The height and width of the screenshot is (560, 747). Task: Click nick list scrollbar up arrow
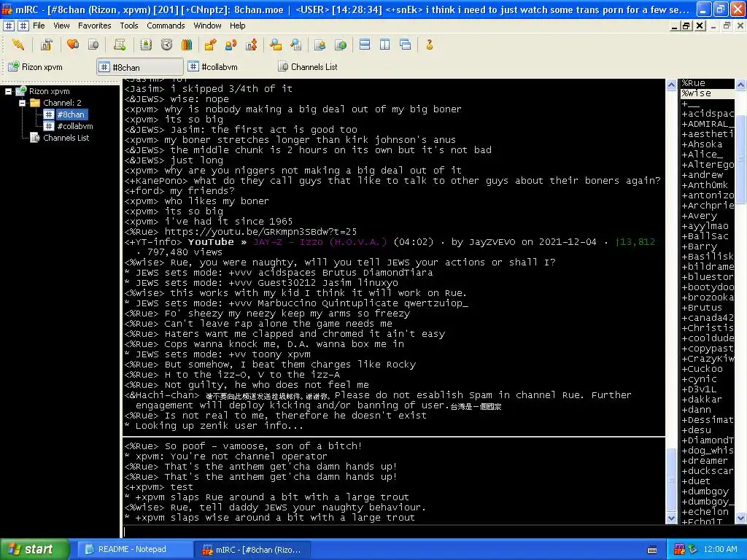[741, 85]
